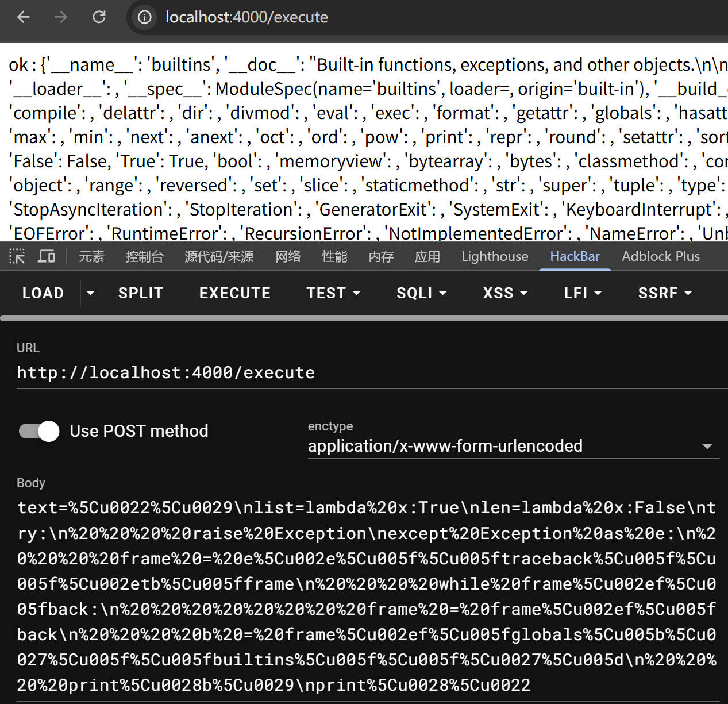The width and height of the screenshot is (728, 704).
Task: Toggle Use POST method switch
Action: point(39,431)
